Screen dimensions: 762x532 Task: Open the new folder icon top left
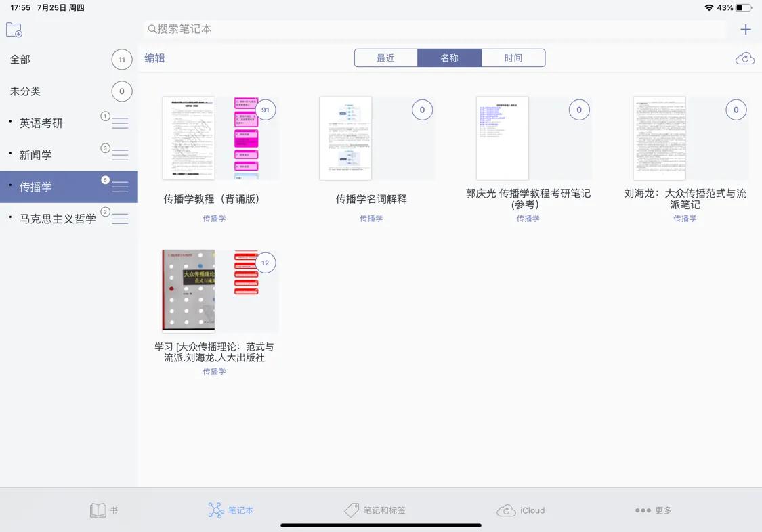pyautogui.click(x=14, y=29)
